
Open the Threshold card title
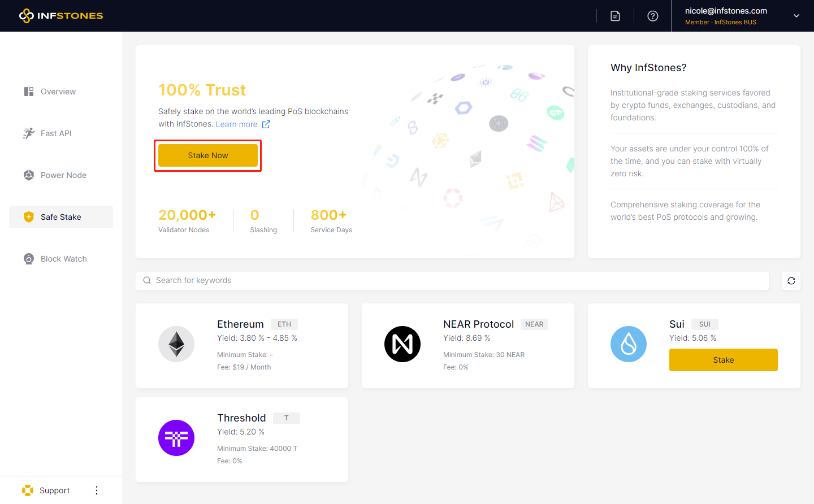click(241, 418)
